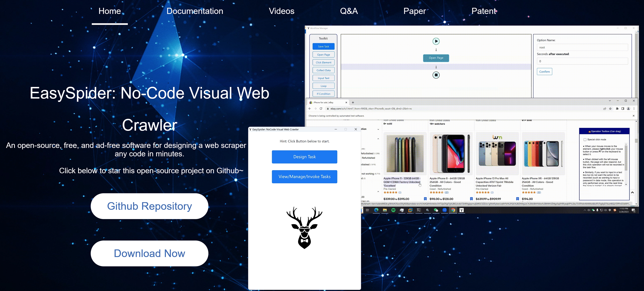Open the EasySpider deer icon in the taskbar
This screenshot has height=291, width=644.
pos(462,210)
